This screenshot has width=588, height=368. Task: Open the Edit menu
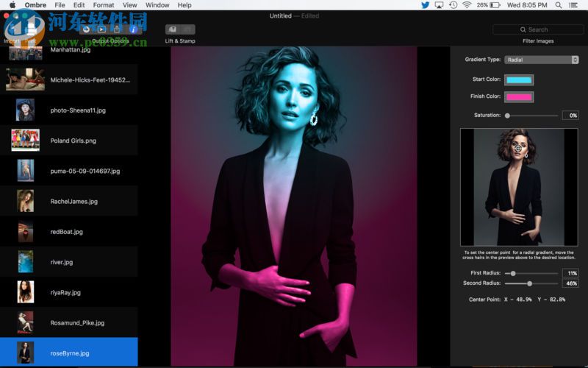[79, 5]
